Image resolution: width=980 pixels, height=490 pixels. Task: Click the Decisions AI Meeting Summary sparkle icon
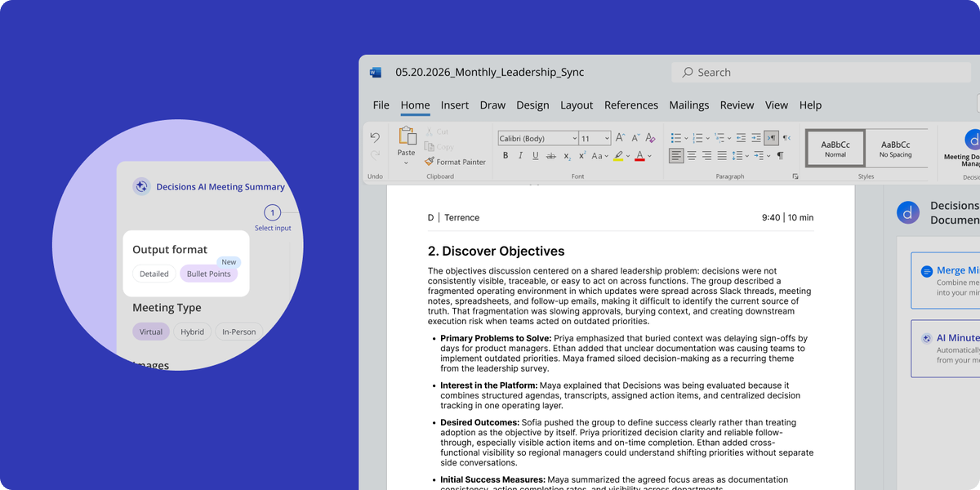coord(141,187)
